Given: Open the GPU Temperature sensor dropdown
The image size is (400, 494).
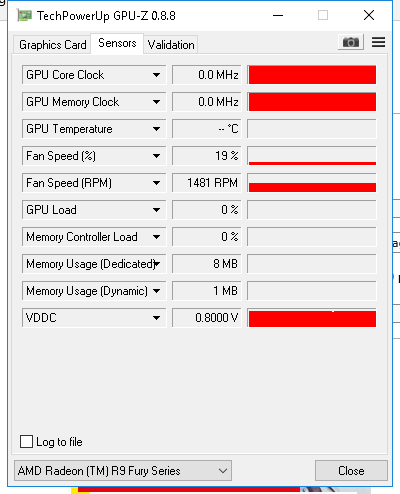Looking at the screenshot, I should tap(156, 129).
